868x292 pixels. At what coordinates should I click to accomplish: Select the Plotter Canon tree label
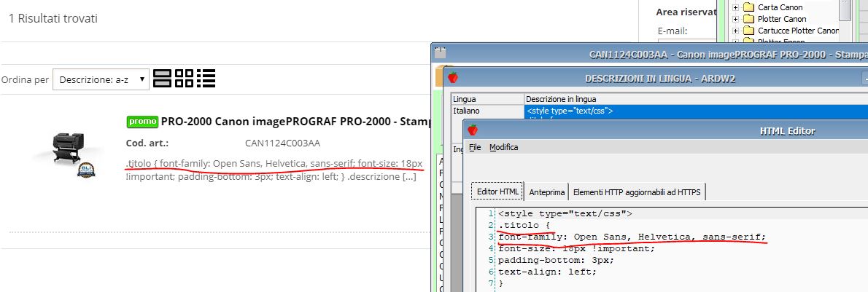point(782,19)
